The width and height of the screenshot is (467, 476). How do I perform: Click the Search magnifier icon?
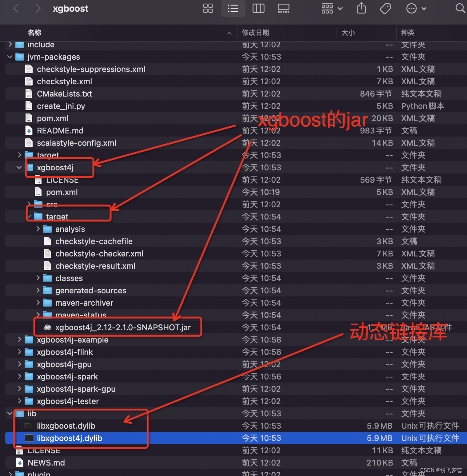[460, 8]
